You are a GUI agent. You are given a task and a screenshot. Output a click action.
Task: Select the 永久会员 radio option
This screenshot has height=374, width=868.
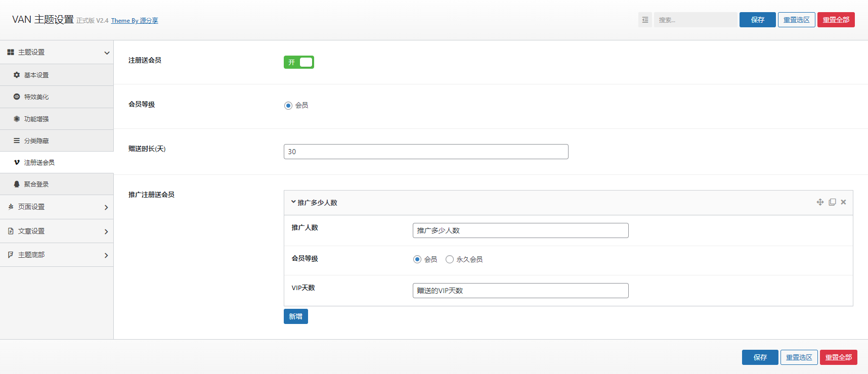449,259
